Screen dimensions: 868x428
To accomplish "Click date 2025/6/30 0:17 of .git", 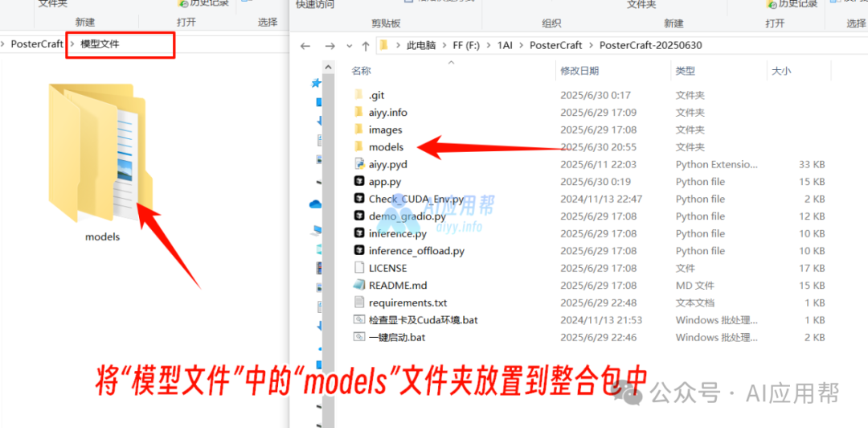I will (x=596, y=96).
